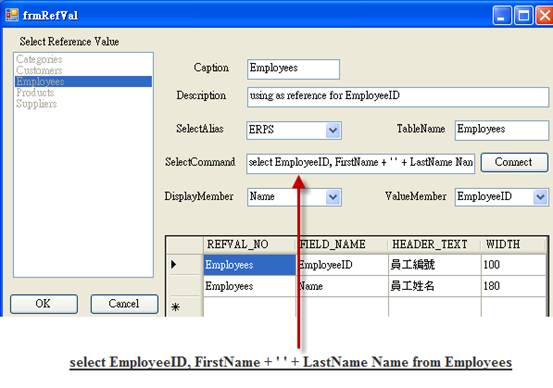This screenshot has width=553, height=388.
Task: Click the Connect button
Action: pos(514,162)
